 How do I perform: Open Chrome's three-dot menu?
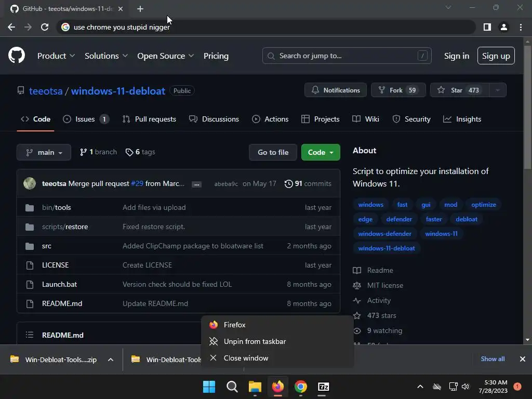521,27
